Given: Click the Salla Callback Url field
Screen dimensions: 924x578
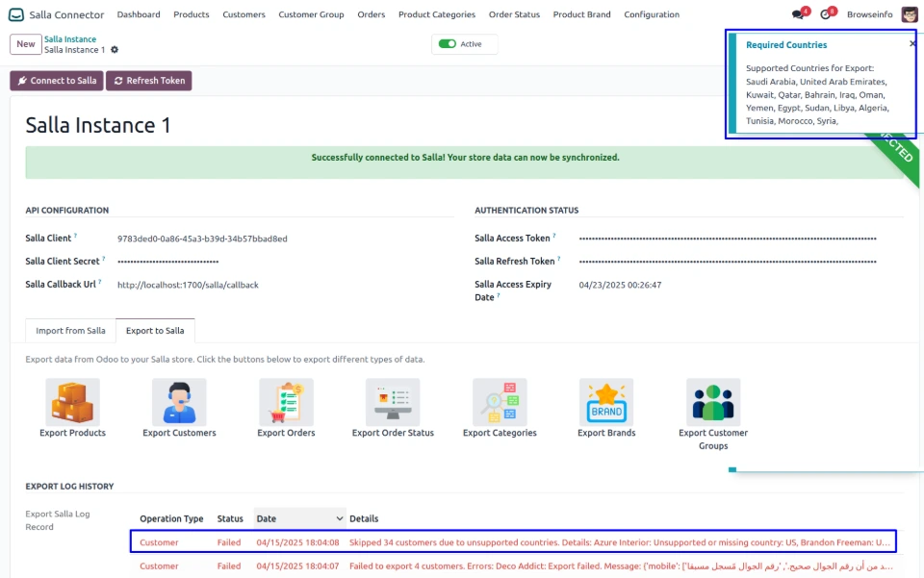Looking at the screenshot, I should 188,285.
